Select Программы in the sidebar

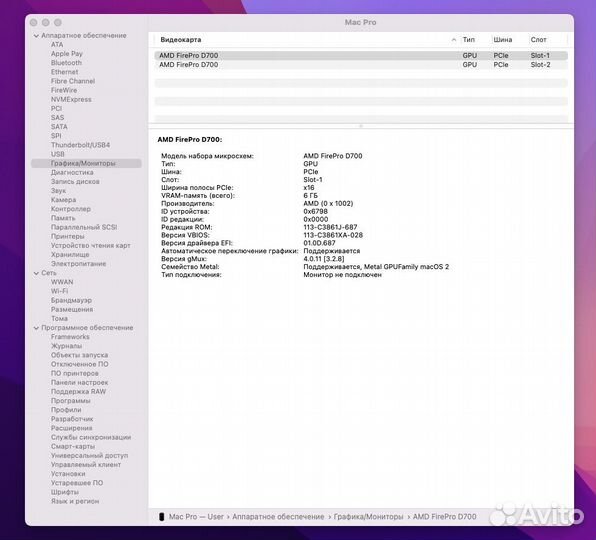tap(71, 401)
